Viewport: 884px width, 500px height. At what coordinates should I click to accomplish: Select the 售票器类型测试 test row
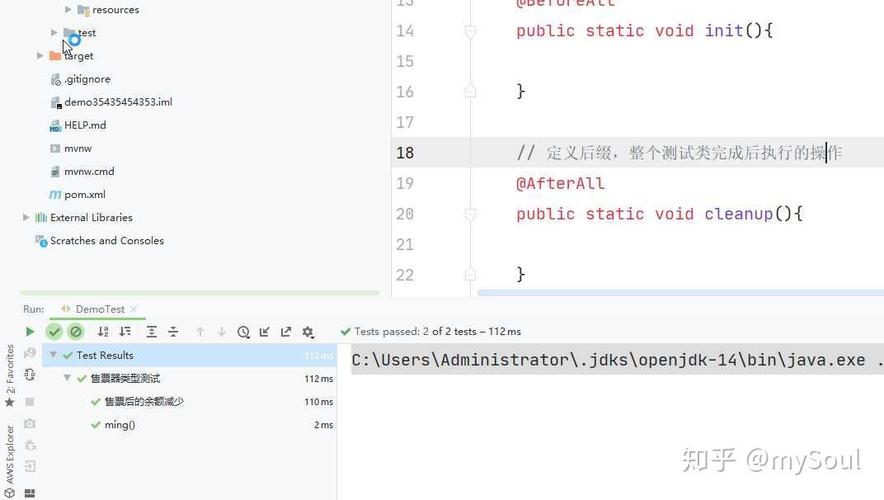click(189, 378)
